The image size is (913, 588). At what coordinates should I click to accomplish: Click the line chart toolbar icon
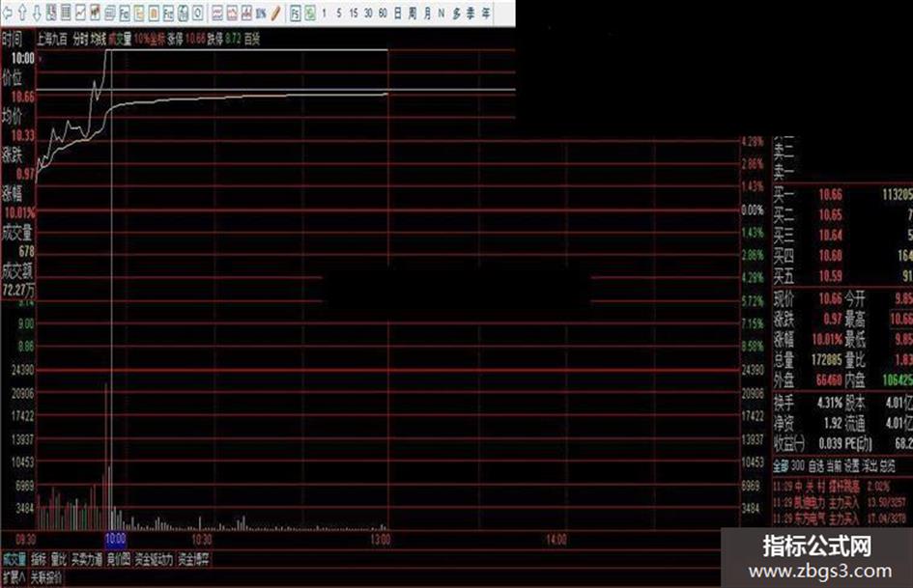click(80, 13)
